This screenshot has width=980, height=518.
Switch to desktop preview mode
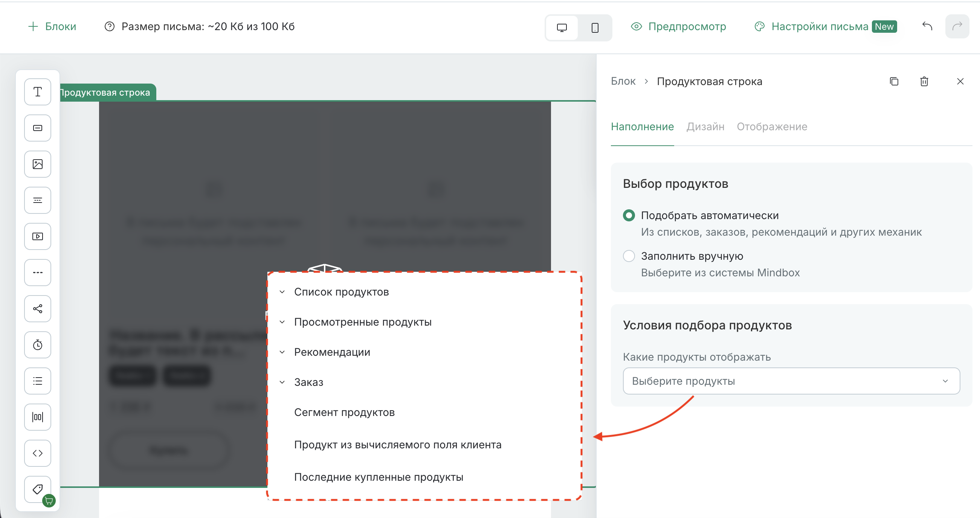click(x=562, y=27)
